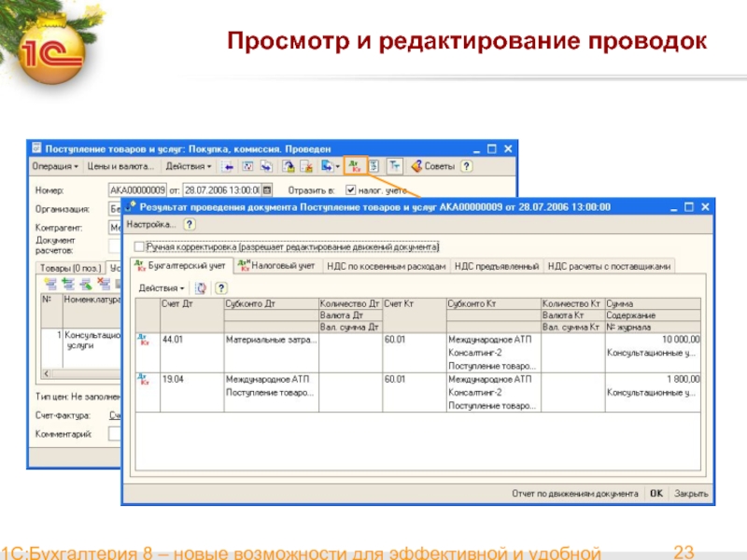Screen dimensions: 747x560
Task: Switch to Бухгалтерский учет tab
Action: (x=181, y=266)
